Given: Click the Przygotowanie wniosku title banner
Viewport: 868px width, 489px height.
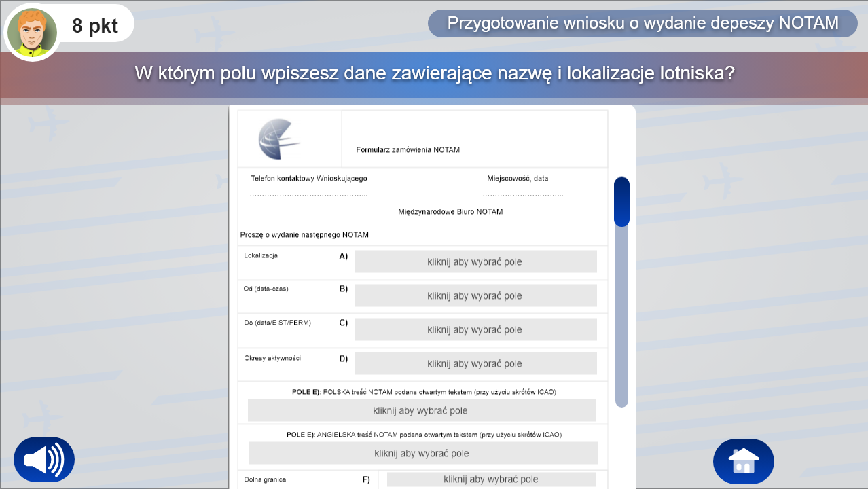Looking at the screenshot, I should [x=642, y=22].
